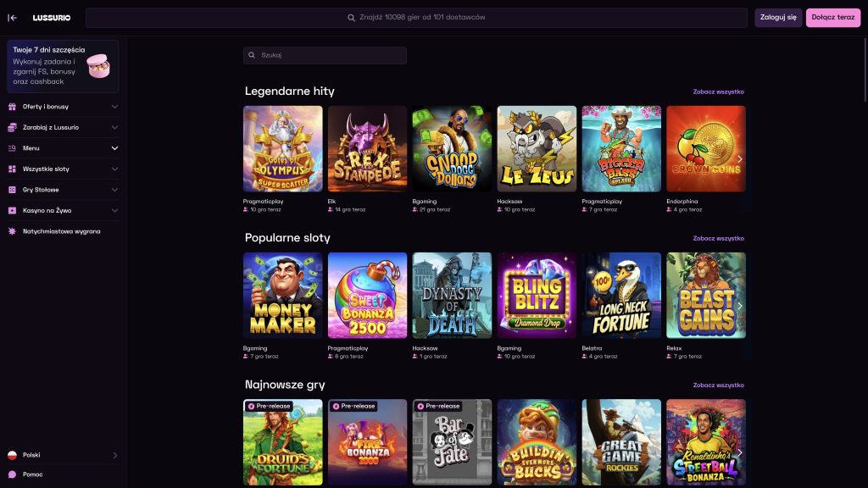The width and height of the screenshot is (868, 488).
Task: Open the Twoje 7 dni szczęścia promo card
Action: point(63,66)
